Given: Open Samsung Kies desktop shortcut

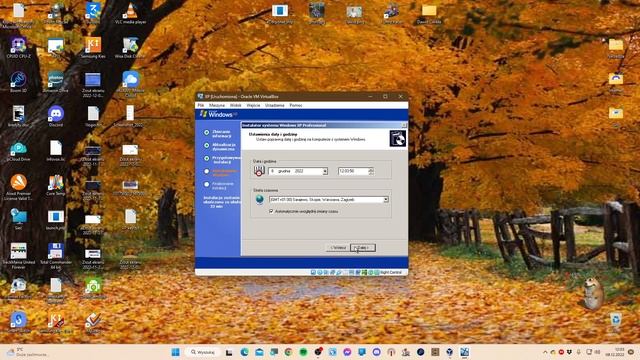Looking at the screenshot, I should tap(93, 48).
